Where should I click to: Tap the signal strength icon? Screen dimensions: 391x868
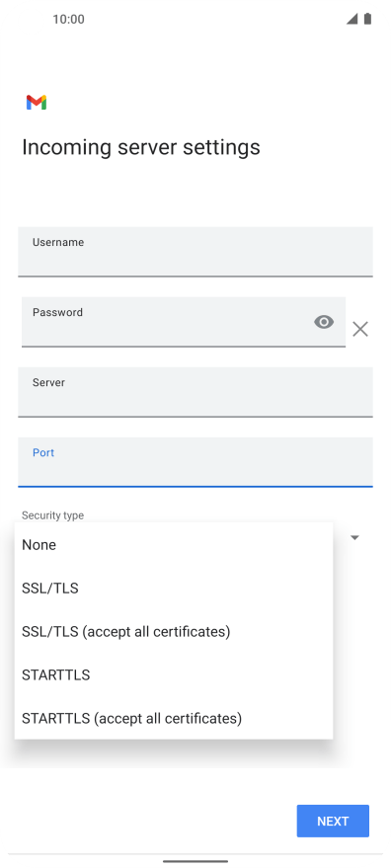point(352,19)
